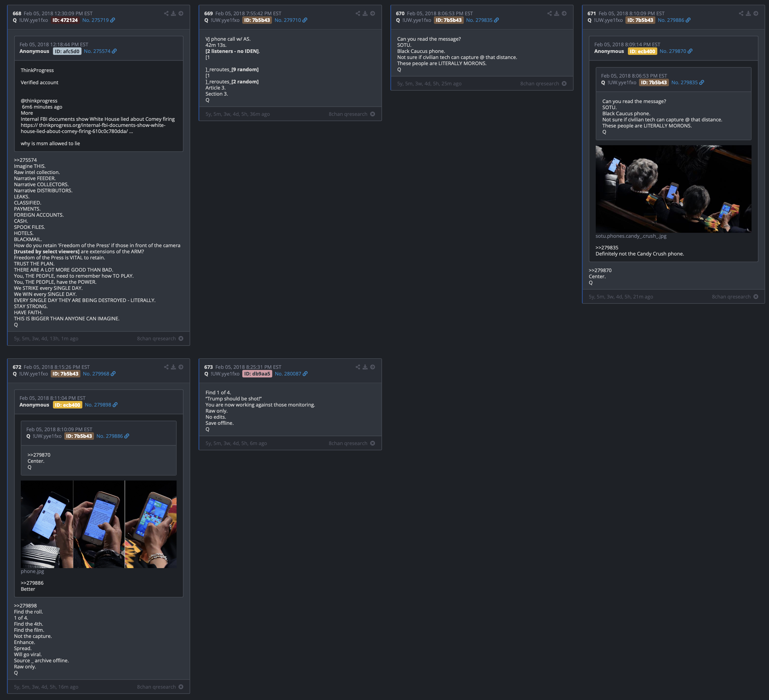The image size is (769, 700).
Task: Share post 672 using the share icon
Action: (x=166, y=367)
